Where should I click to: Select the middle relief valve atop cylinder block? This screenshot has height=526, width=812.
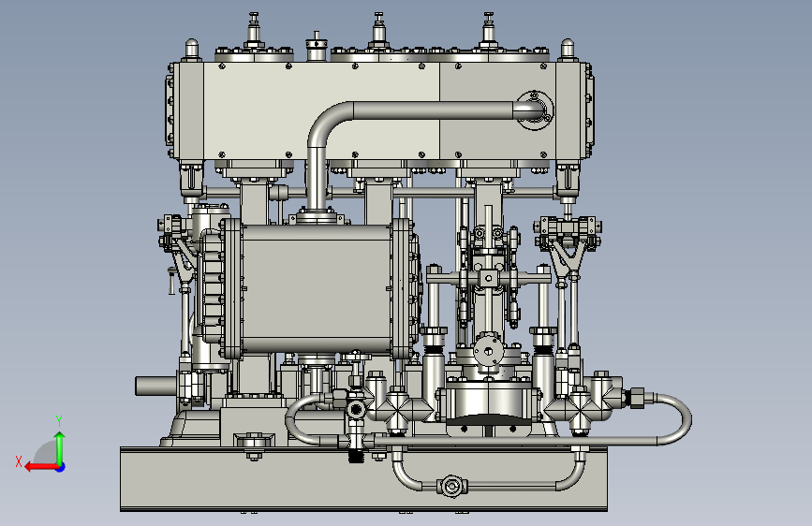(x=378, y=30)
